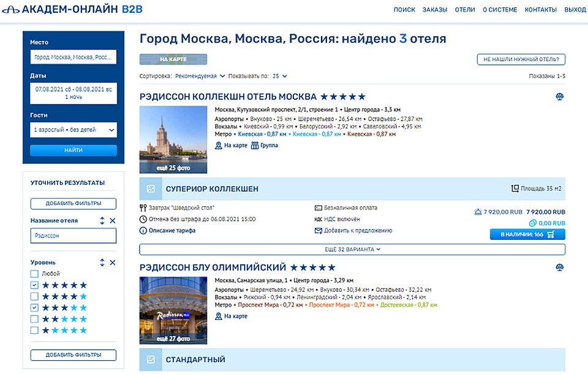Click the lower ДОБАВИТЬ ФИЛЬТРЫ button

click(73, 355)
